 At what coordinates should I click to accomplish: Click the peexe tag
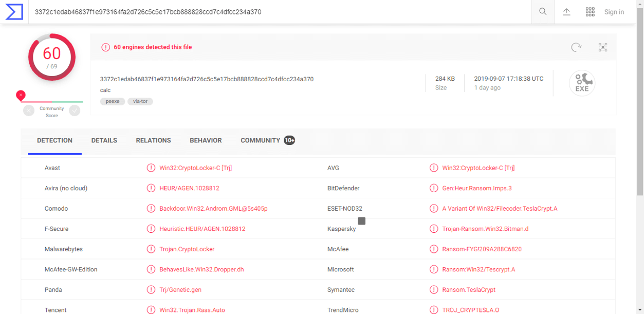[113, 101]
